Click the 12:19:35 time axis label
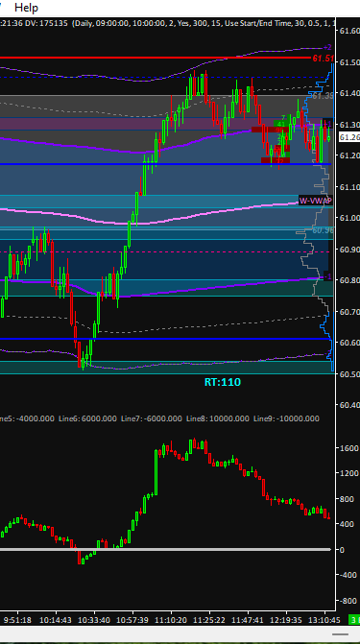The height and width of the screenshot is (644, 360). 286,619
